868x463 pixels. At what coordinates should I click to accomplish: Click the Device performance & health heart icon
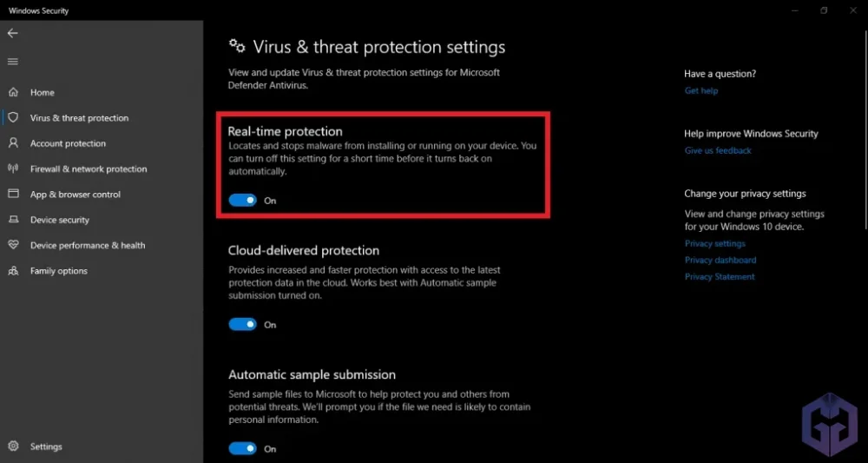coord(13,245)
